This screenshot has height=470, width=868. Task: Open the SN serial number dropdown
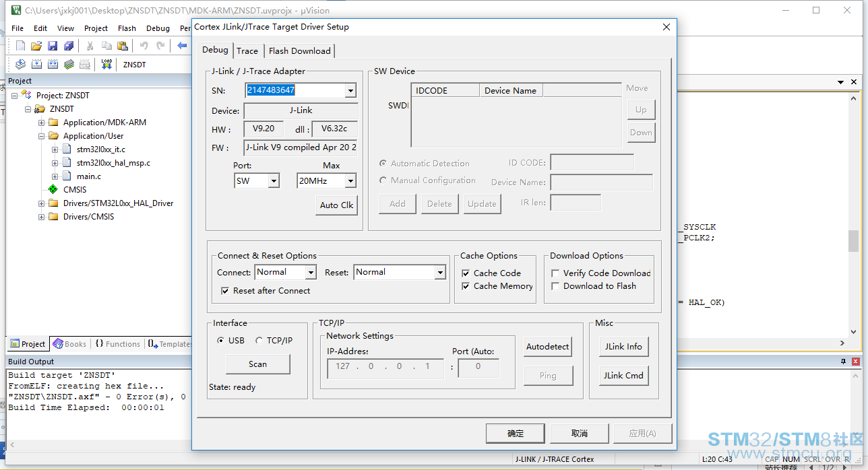[x=350, y=90]
